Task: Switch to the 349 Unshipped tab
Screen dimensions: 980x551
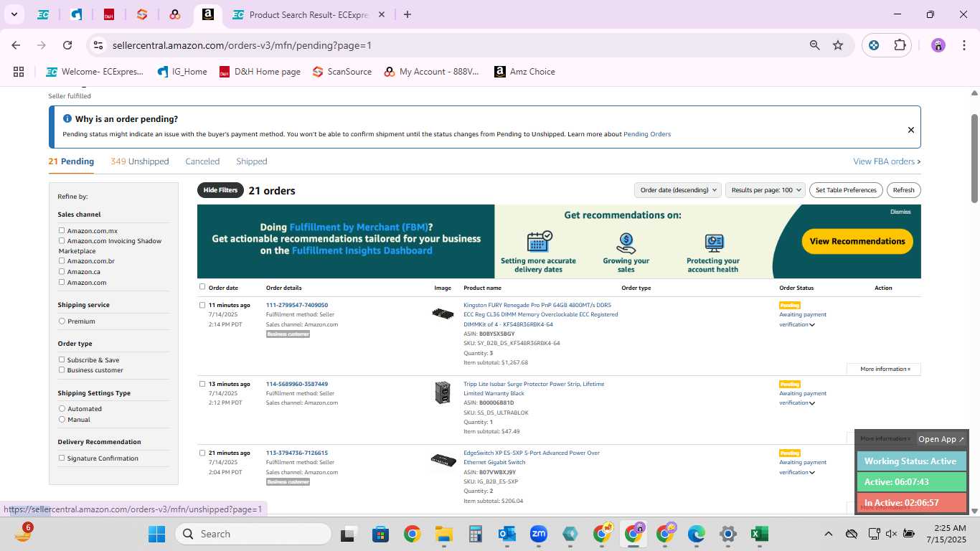Action: click(140, 161)
